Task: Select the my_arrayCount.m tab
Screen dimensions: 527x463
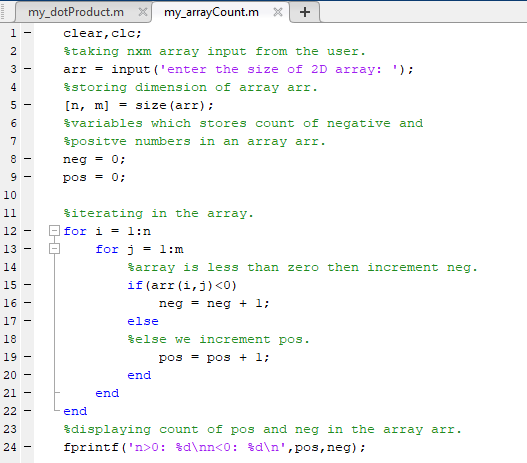Action: 211,12
